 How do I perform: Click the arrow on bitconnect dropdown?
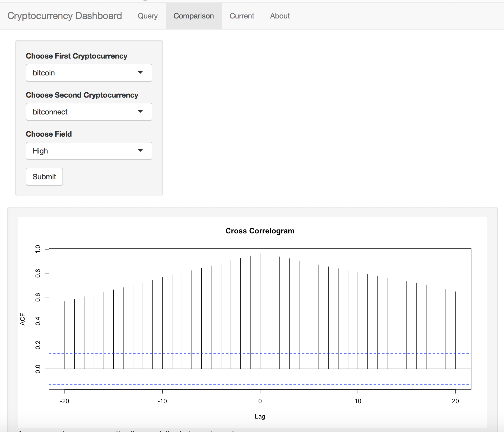140,112
